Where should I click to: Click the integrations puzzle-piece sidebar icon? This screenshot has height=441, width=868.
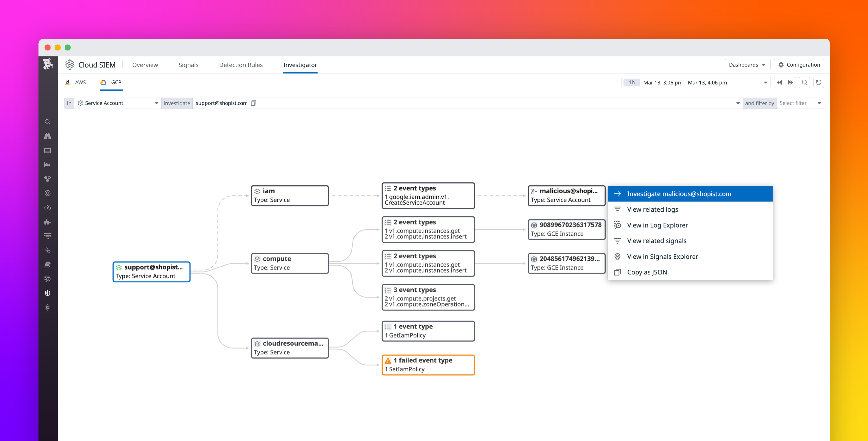click(x=48, y=222)
